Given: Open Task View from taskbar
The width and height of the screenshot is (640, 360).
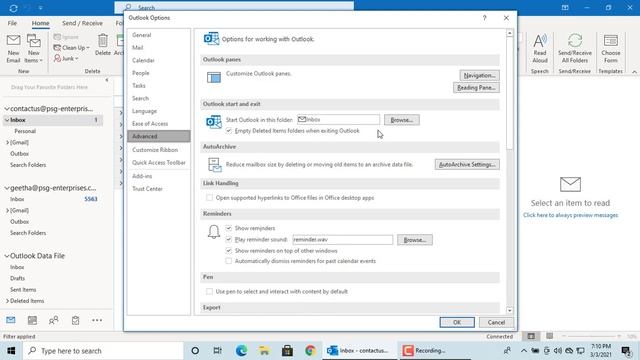Looking at the screenshot, I should point(218,351).
